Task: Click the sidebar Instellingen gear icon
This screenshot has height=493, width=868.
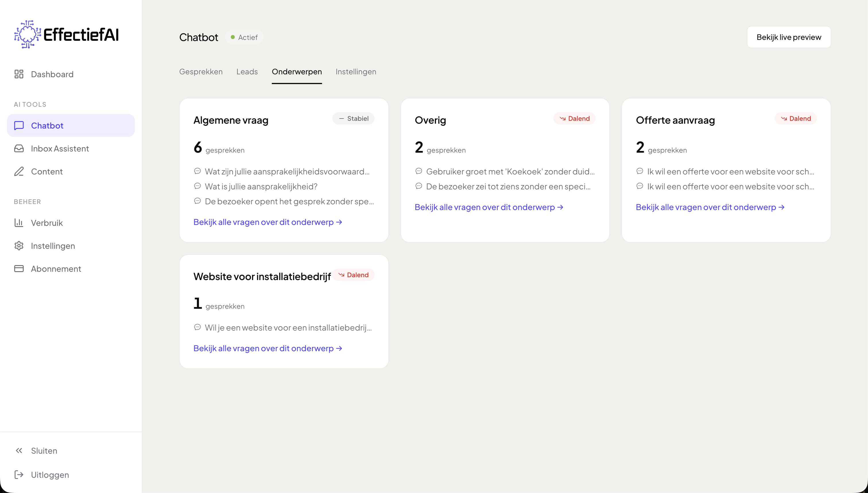Action: 19,246
